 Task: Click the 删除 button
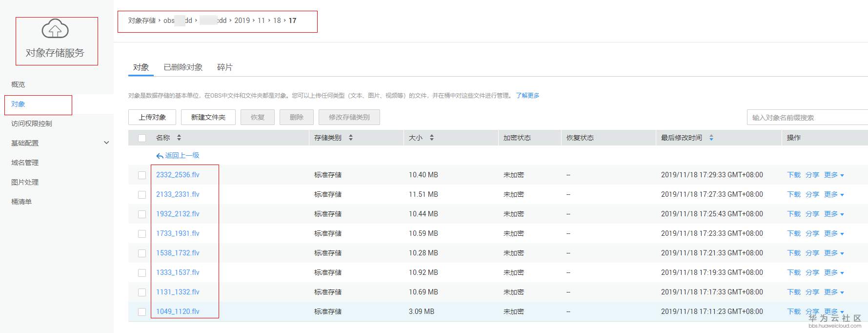point(297,117)
